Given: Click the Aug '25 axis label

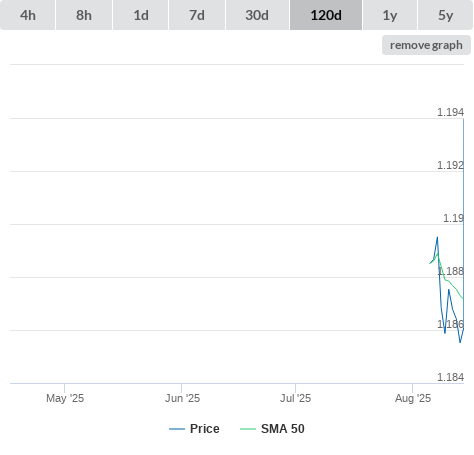Looking at the screenshot, I should 413,398.
